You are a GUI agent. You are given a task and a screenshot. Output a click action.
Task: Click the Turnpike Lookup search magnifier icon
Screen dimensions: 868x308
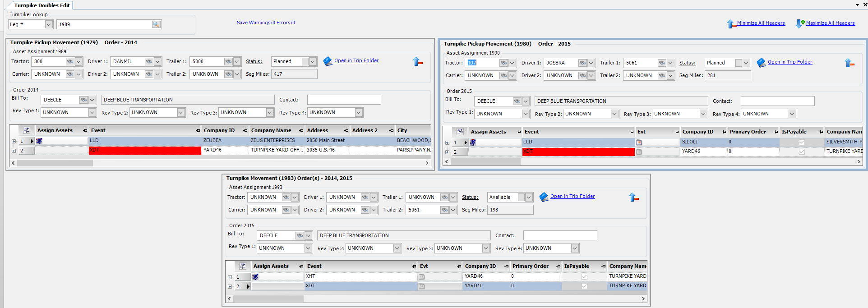point(156,24)
